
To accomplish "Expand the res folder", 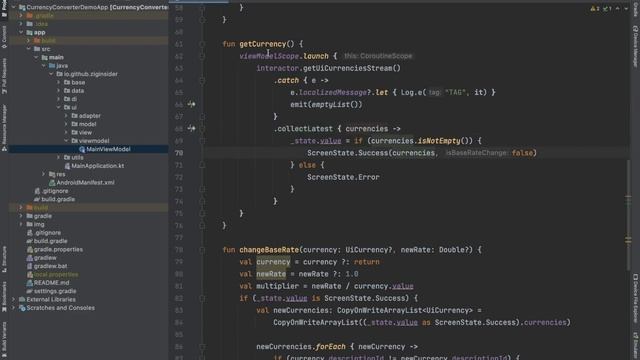I will tap(43, 174).
